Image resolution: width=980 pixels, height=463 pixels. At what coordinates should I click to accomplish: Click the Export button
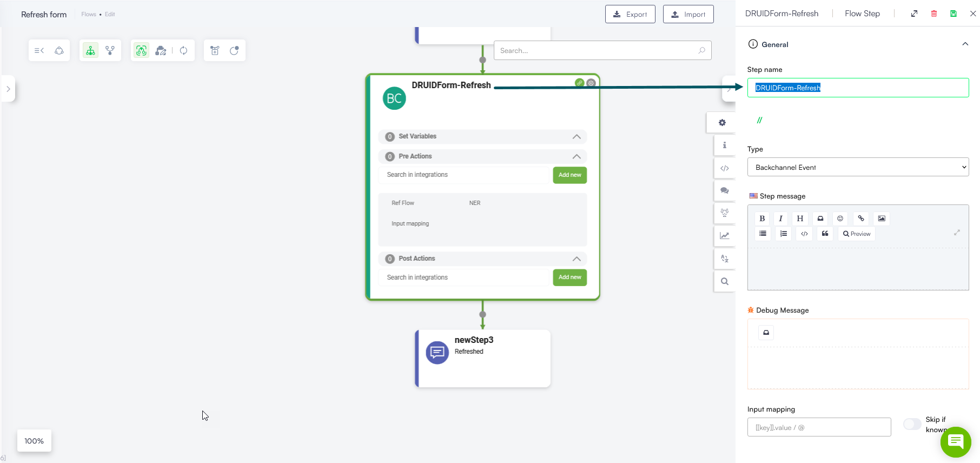click(630, 15)
